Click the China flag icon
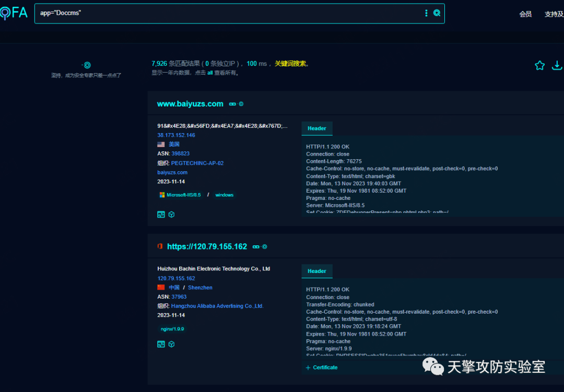The image size is (564, 392). (161, 288)
